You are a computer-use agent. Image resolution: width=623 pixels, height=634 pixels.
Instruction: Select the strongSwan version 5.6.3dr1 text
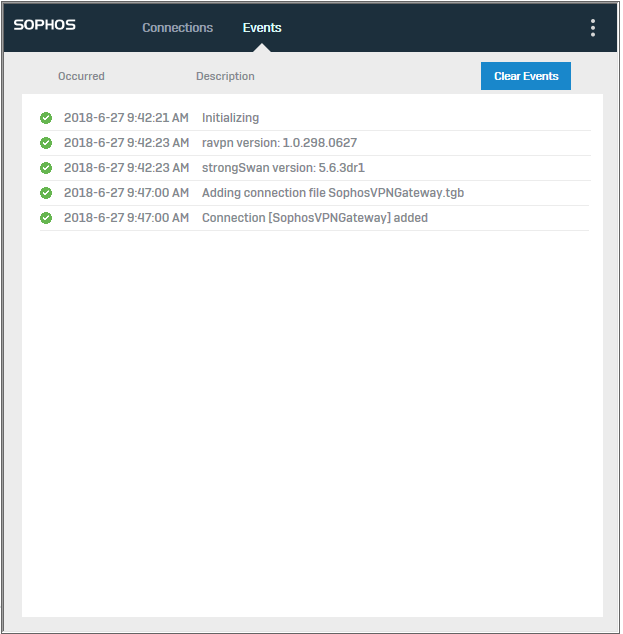click(x=283, y=168)
